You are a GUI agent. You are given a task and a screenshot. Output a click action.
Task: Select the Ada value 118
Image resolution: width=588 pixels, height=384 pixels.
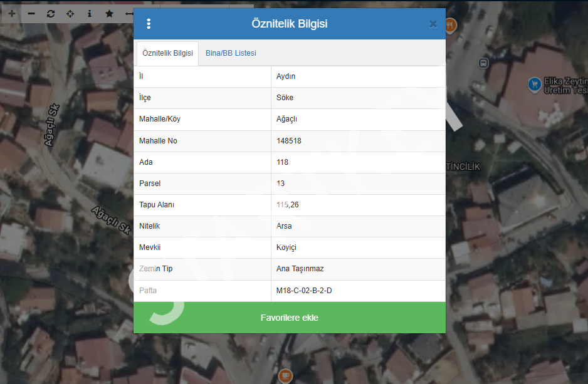282,162
